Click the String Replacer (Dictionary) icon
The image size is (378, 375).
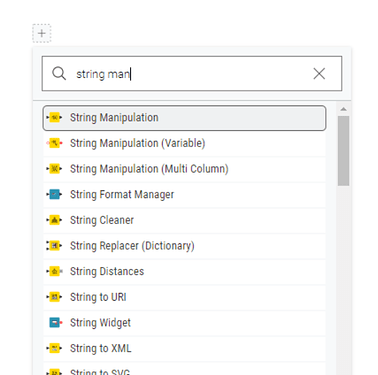[x=54, y=246]
